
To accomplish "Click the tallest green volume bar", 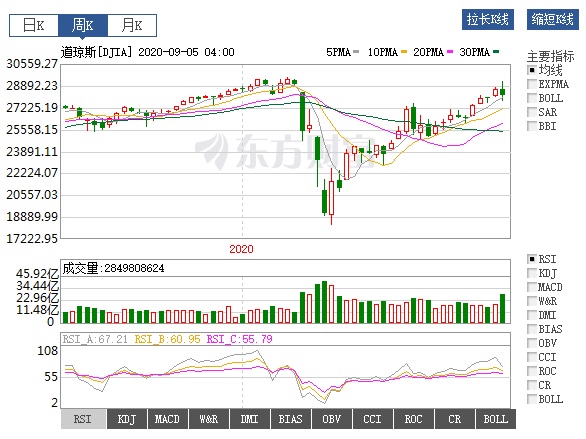I will click(324, 302).
